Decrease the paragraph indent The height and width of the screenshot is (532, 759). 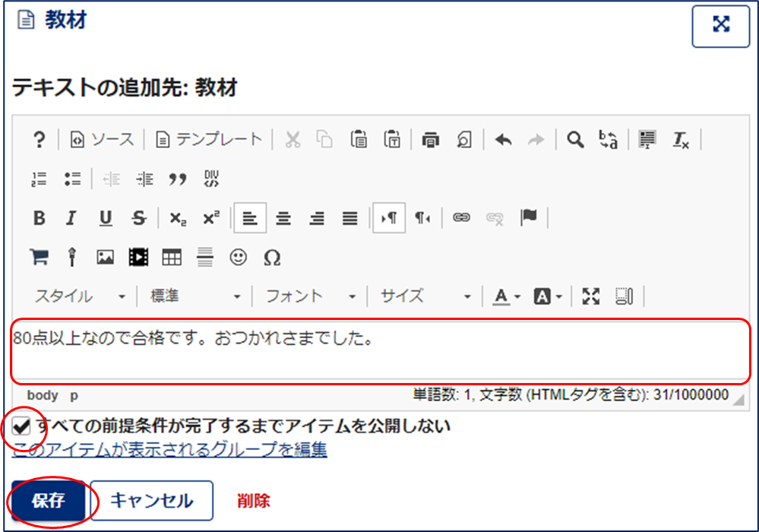(112, 179)
